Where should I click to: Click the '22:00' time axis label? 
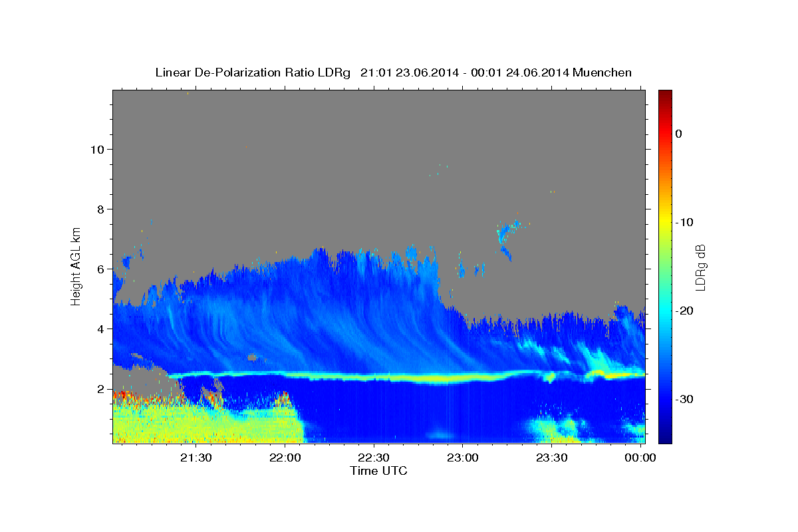point(285,458)
